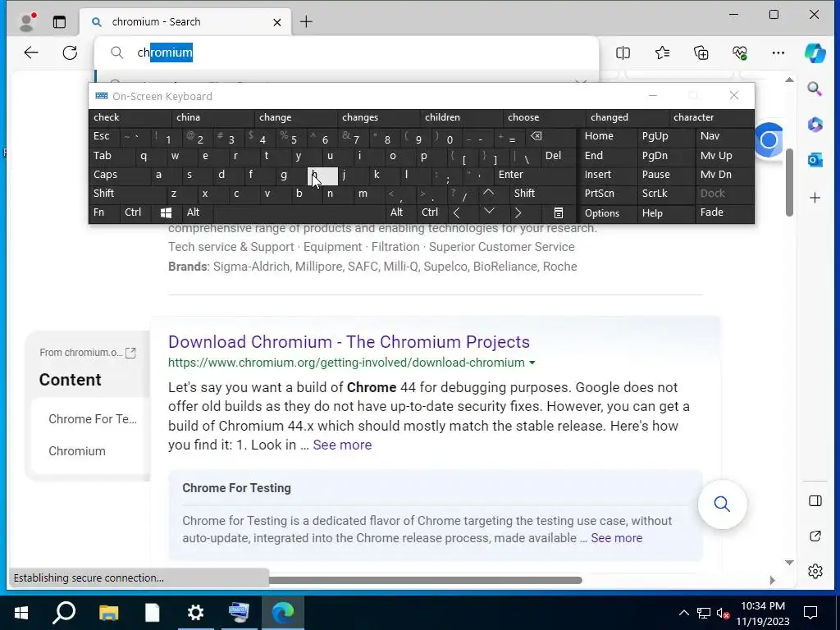Go back using the back arrow
Screen dimensions: 840x630
tap(31, 52)
